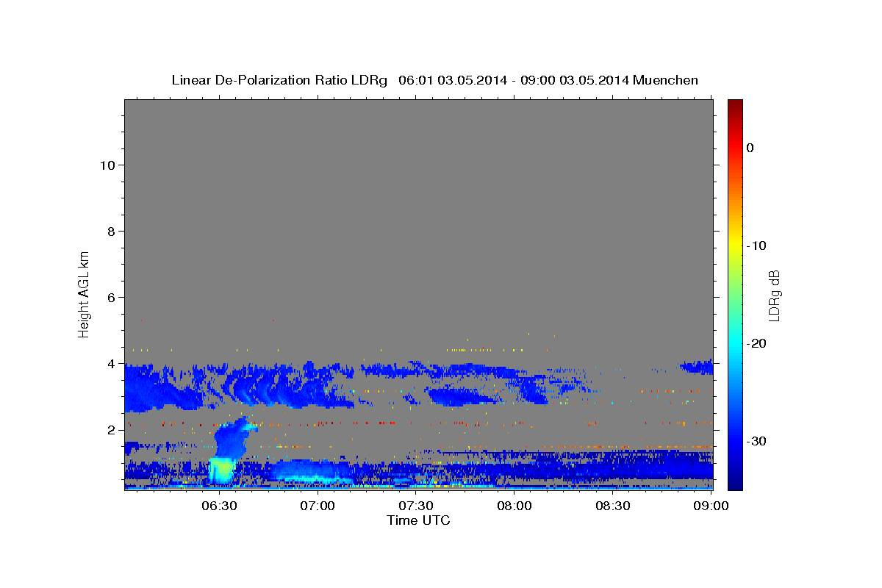Click the colorbar value '-10'
Viewport: 882px width, 588px height.
(x=756, y=245)
